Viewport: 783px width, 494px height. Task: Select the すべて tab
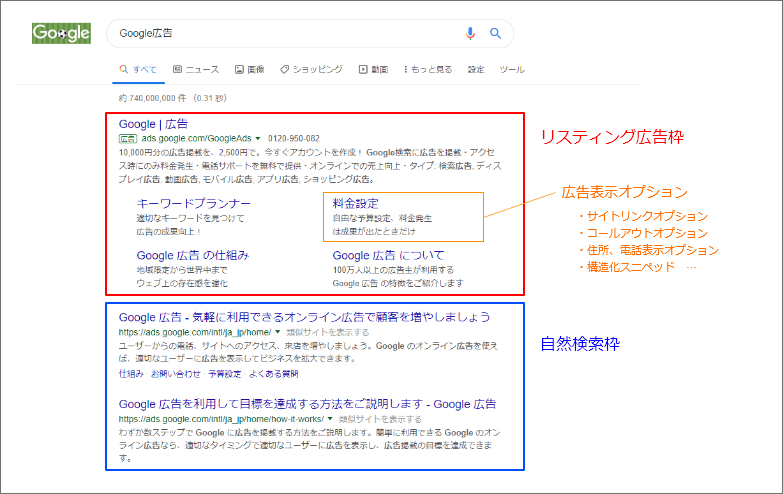click(x=138, y=69)
